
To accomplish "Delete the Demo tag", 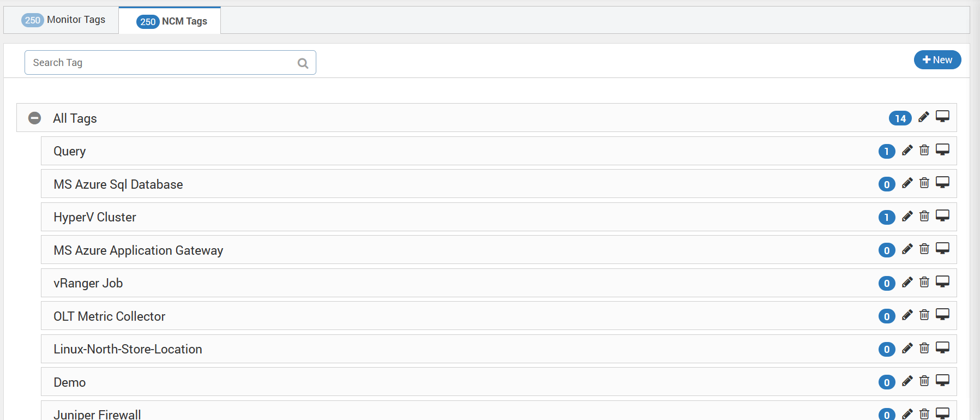I will 924,381.
